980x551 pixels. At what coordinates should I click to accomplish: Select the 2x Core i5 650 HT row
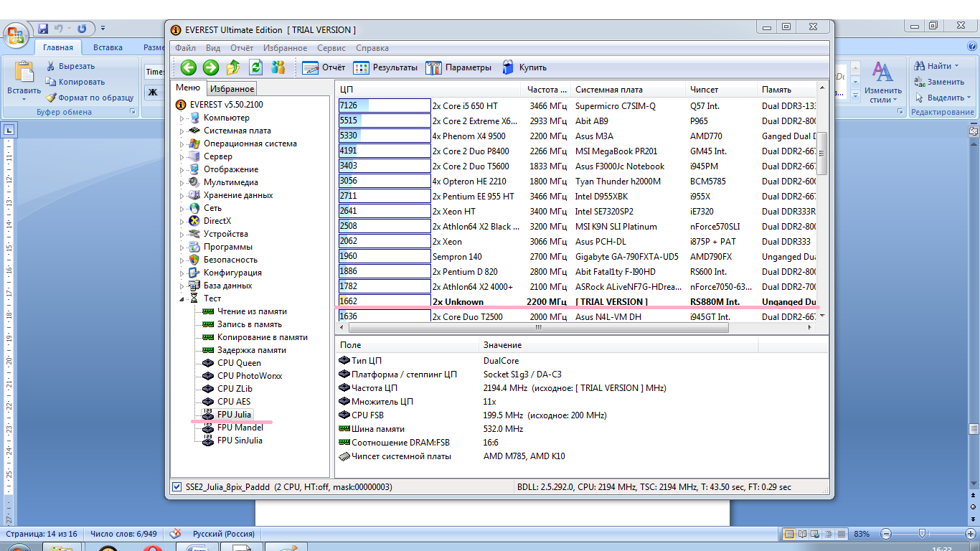coord(577,105)
